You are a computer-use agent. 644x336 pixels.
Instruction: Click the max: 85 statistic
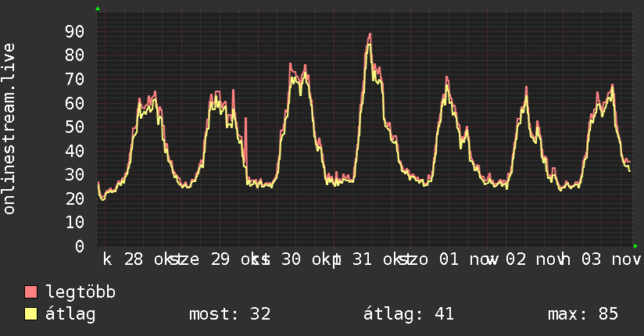point(583,314)
